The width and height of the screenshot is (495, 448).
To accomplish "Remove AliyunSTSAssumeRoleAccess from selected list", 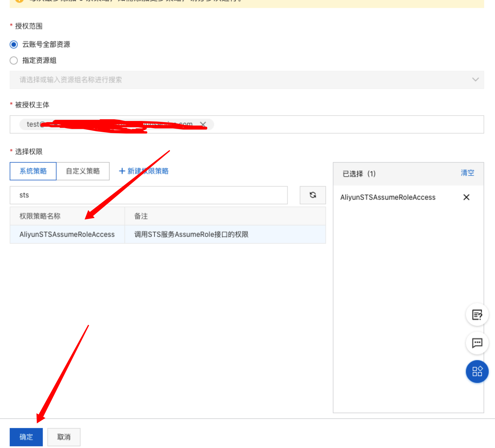I will tap(466, 197).
